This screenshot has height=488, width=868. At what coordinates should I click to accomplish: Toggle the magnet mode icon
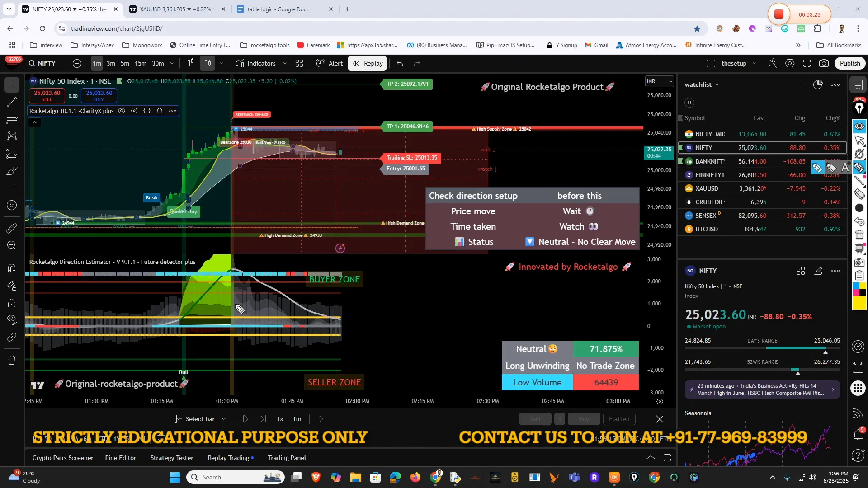[x=12, y=268]
